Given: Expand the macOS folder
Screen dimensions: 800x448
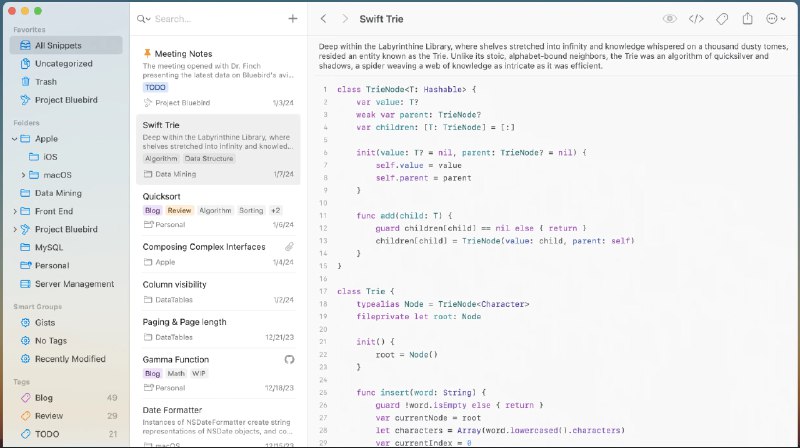Looking at the screenshot, I should point(23,175).
